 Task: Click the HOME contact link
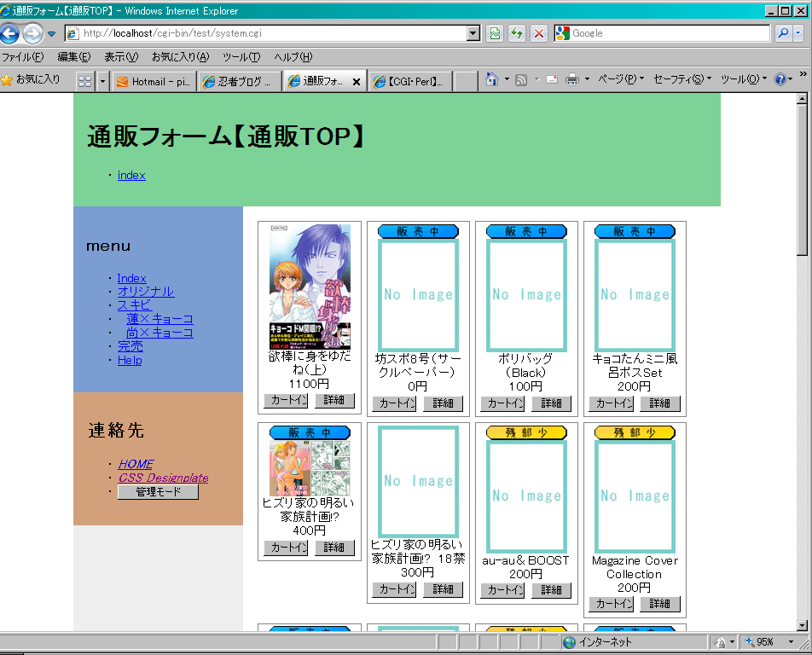[136, 464]
